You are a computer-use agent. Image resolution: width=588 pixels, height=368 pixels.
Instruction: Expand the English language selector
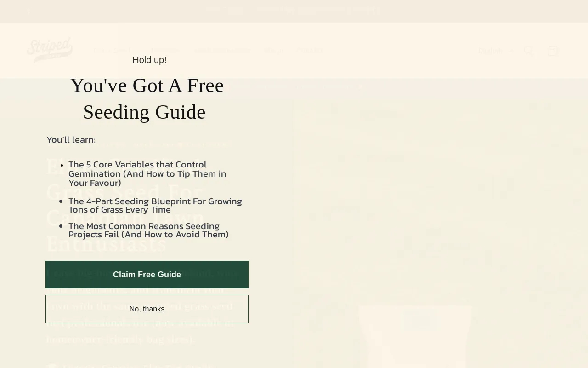click(495, 51)
